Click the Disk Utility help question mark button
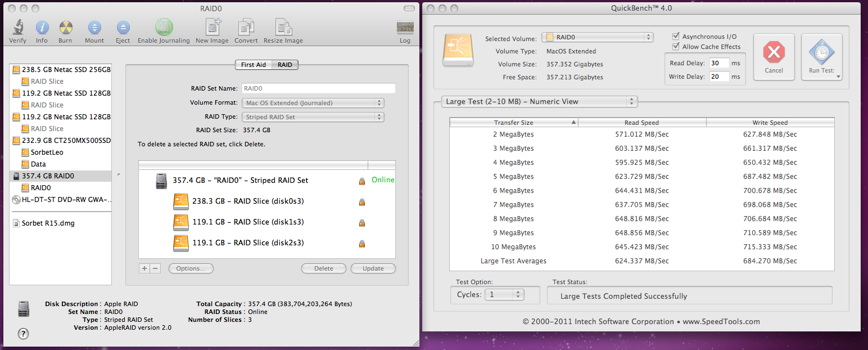Viewport: 868px width, 350px height. [x=23, y=334]
